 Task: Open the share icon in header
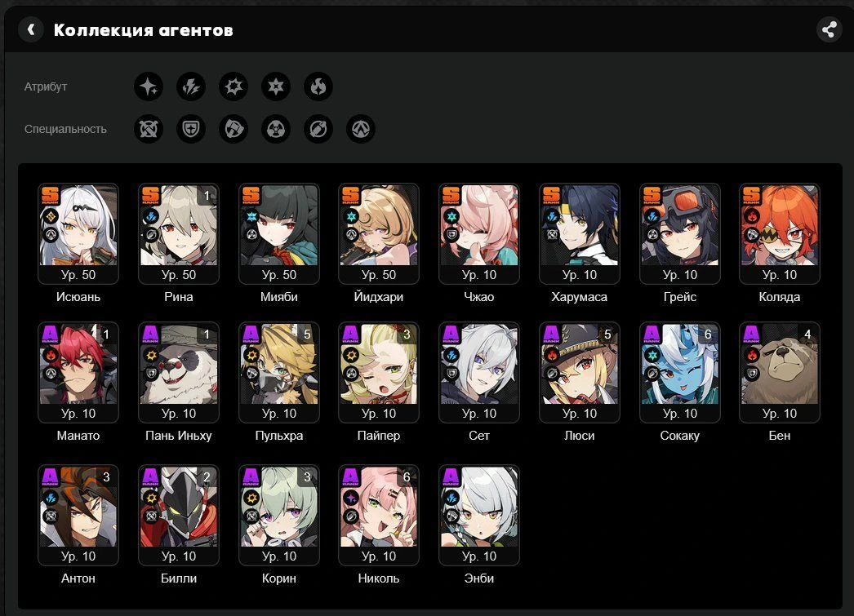pyautogui.click(x=829, y=29)
